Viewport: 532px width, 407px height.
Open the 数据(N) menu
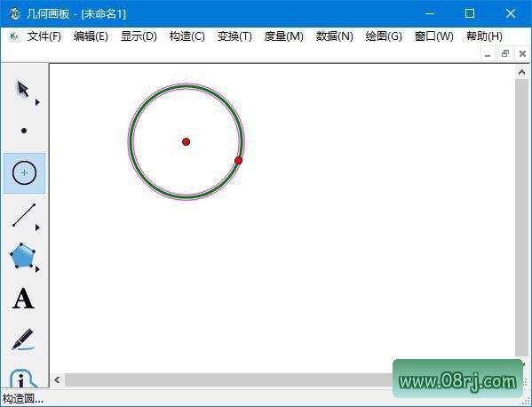pos(335,36)
